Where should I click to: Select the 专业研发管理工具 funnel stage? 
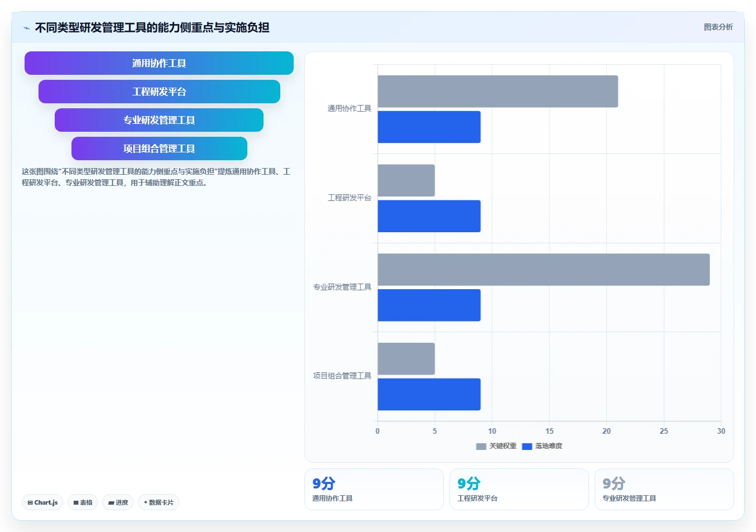[x=159, y=120]
